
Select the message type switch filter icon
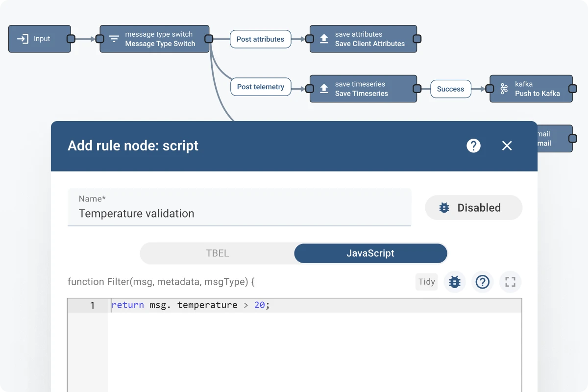tap(114, 39)
